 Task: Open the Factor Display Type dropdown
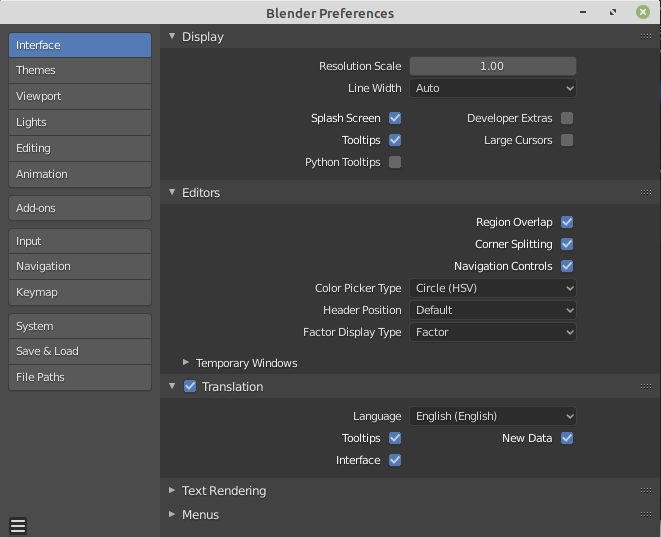click(x=493, y=332)
